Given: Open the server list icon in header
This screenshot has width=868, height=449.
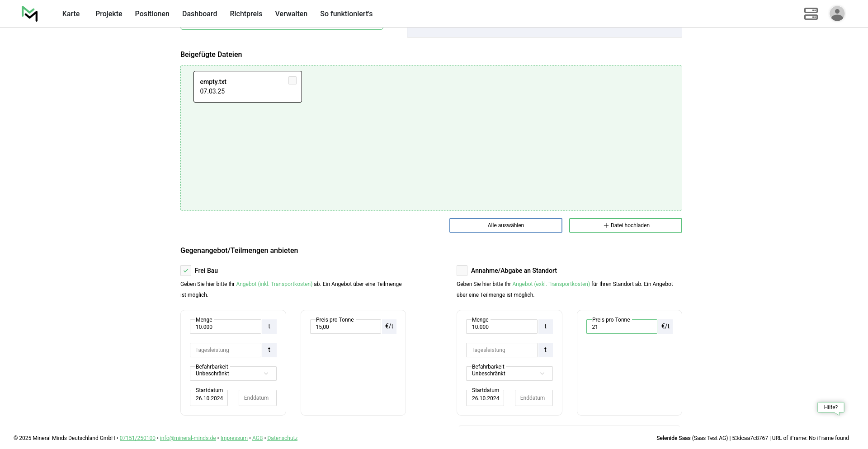Looking at the screenshot, I should 811,14.
